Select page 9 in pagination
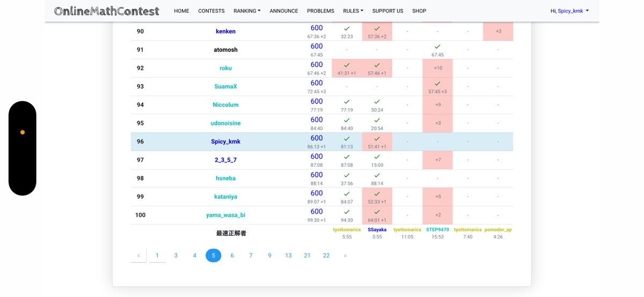This screenshot has width=644, height=297. (x=269, y=256)
